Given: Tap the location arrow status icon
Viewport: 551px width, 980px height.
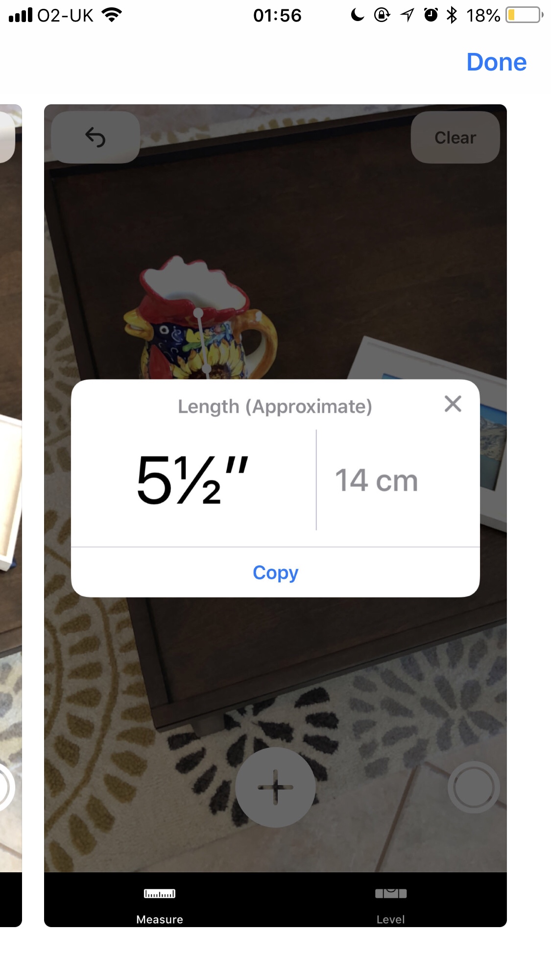Looking at the screenshot, I should tap(407, 15).
